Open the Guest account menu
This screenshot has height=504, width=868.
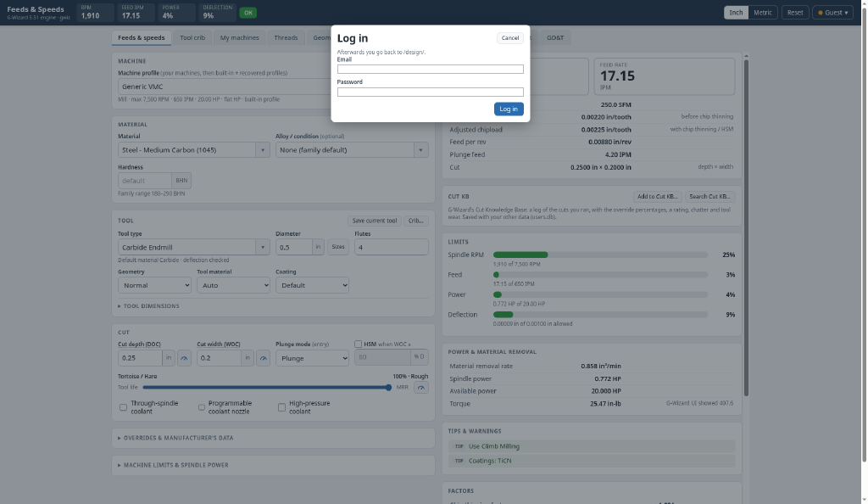[x=832, y=13]
